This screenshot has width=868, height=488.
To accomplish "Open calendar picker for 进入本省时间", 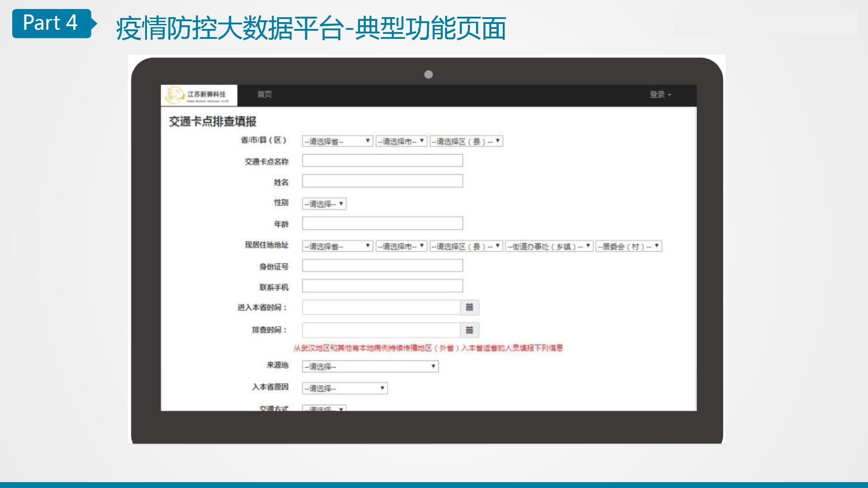I will (470, 307).
